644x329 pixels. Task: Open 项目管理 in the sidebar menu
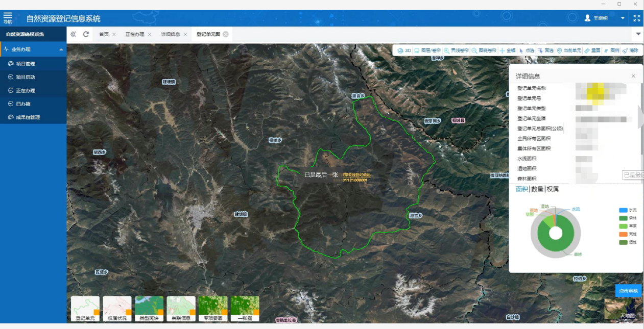click(25, 64)
